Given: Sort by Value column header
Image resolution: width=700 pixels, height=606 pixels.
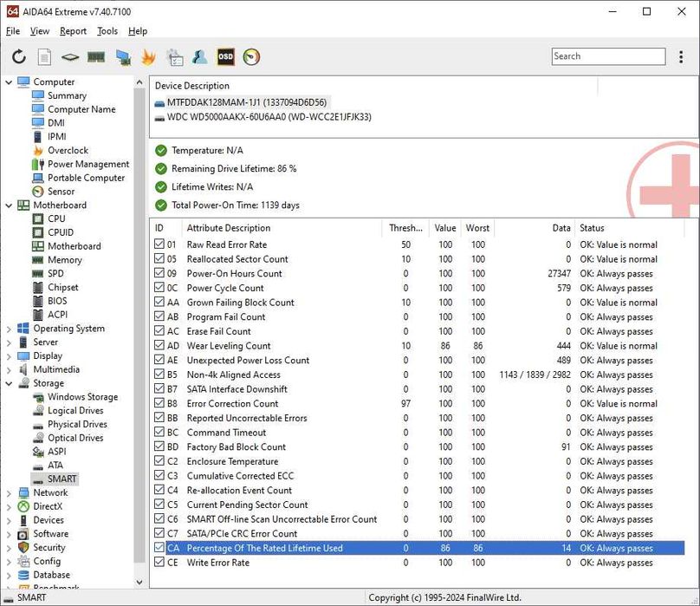Looking at the screenshot, I should (445, 228).
